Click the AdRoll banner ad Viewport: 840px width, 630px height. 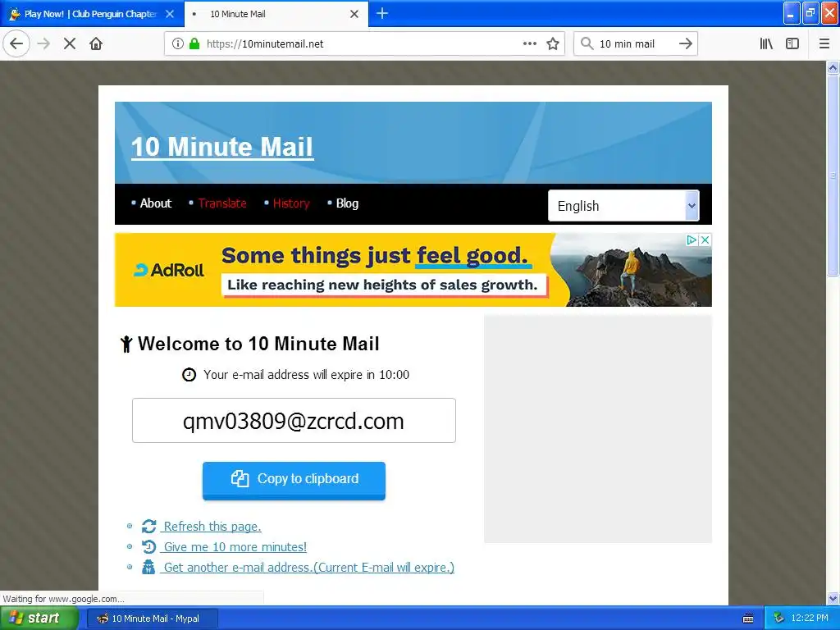coord(413,269)
